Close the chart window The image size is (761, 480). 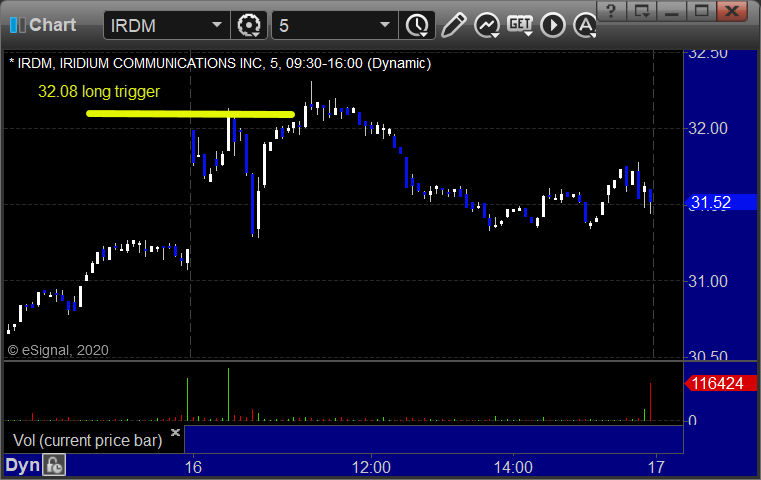tap(732, 11)
